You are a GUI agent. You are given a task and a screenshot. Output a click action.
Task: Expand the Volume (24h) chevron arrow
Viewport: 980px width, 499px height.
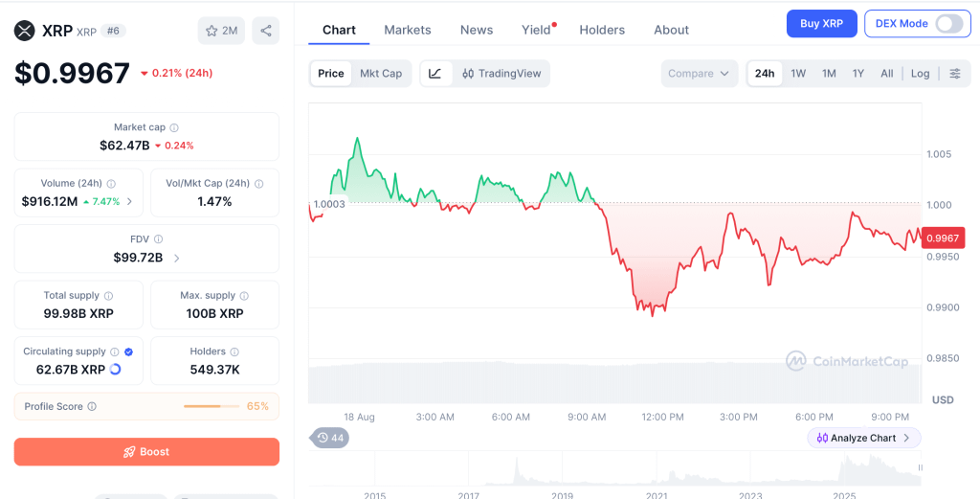pos(129,201)
